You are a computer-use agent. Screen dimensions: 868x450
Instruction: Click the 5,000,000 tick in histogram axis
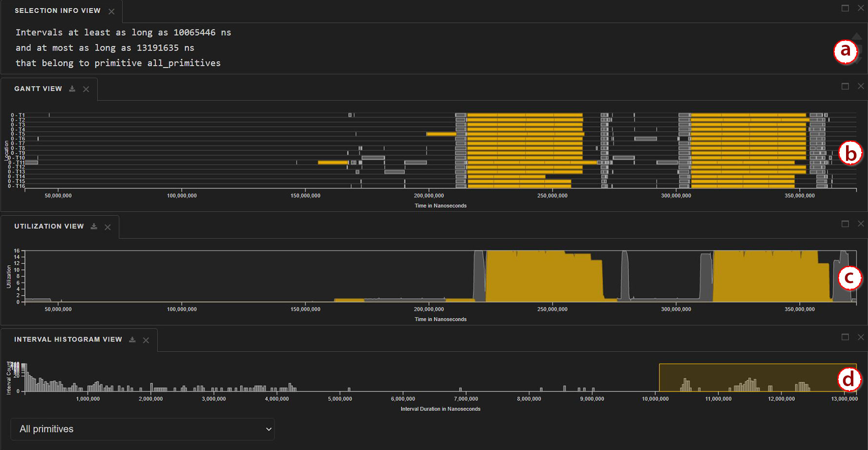click(340, 399)
